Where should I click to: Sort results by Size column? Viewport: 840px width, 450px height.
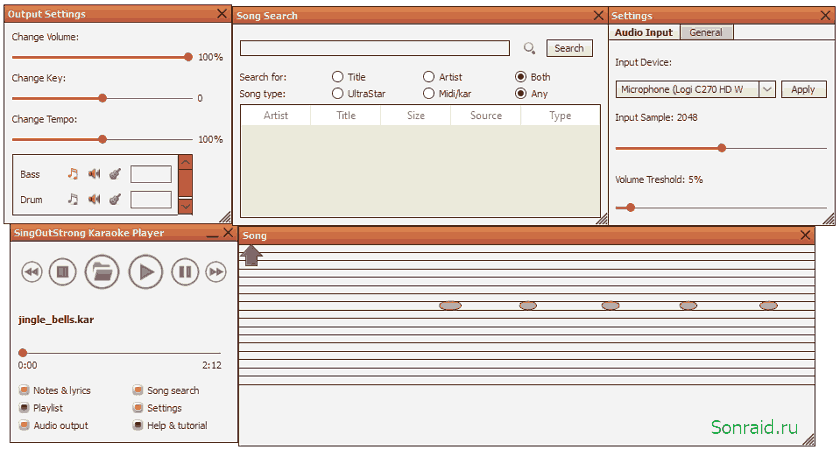click(x=416, y=115)
